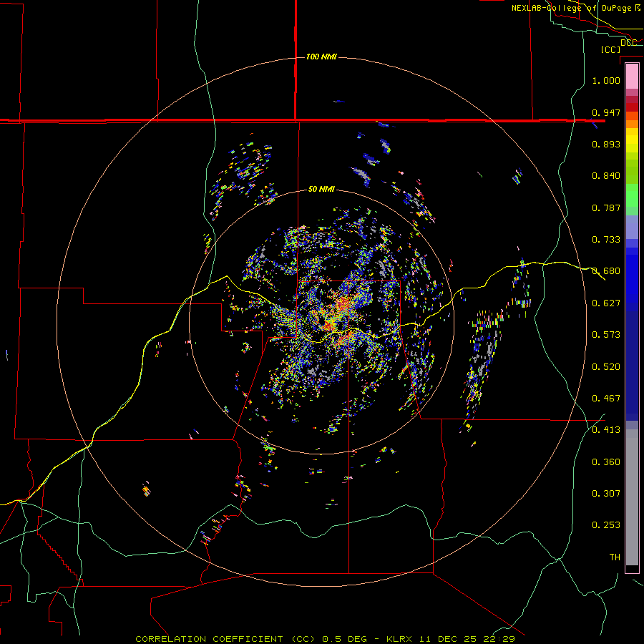The width and height of the screenshot is (644, 644).
Task: Click the 22:29 timestamp in the footer
Action: [497, 639]
